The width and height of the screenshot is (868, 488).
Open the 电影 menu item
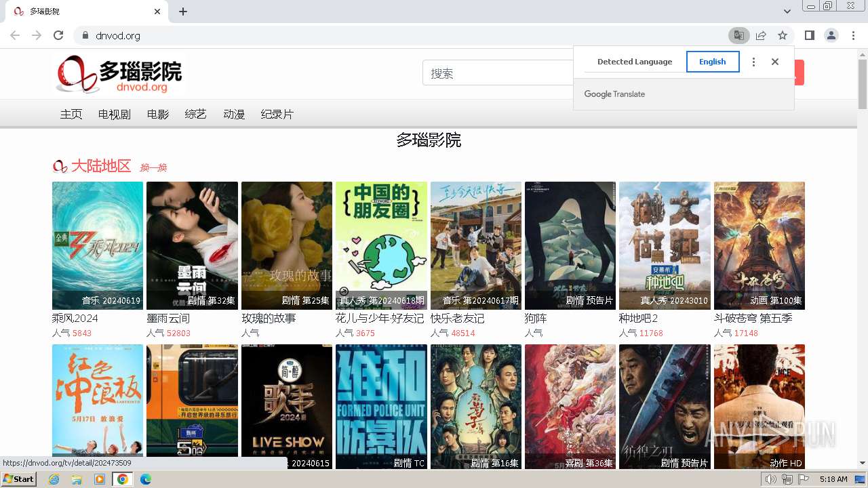click(158, 115)
